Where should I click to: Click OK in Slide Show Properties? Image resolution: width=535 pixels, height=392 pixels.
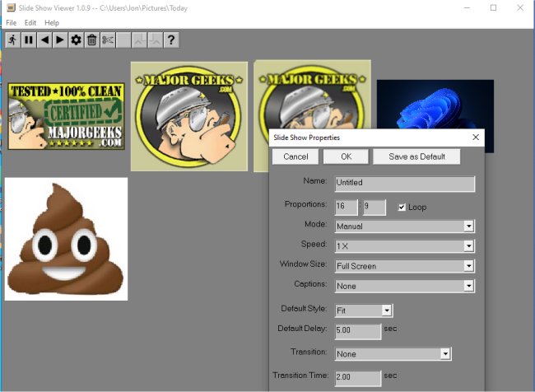[x=346, y=156]
